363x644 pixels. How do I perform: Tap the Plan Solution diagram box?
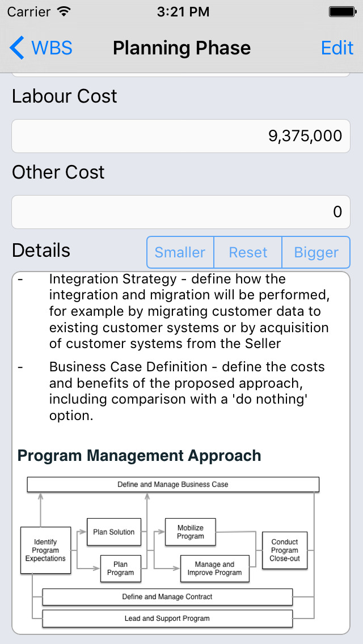[x=114, y=532]
